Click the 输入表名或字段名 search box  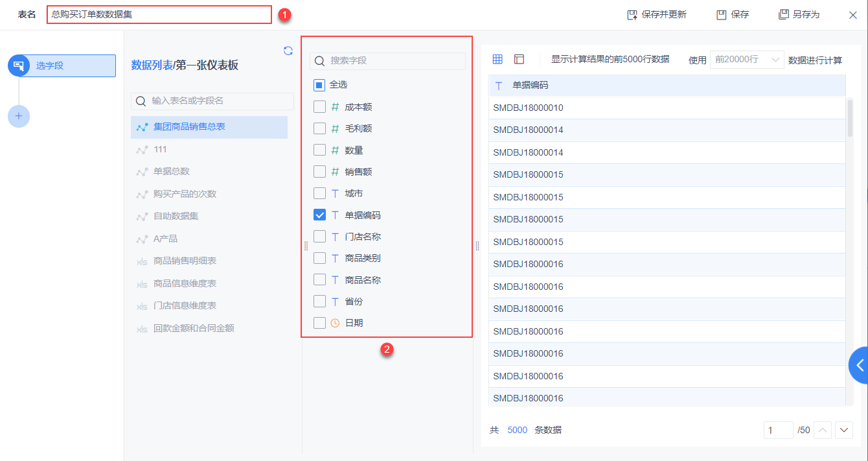[x=212, y=101]
